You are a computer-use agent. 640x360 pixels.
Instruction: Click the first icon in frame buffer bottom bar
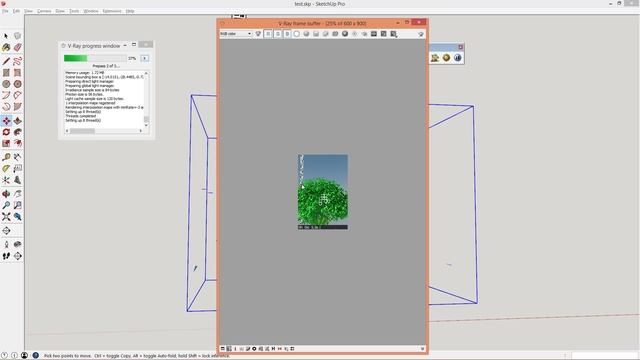point(223,349)
